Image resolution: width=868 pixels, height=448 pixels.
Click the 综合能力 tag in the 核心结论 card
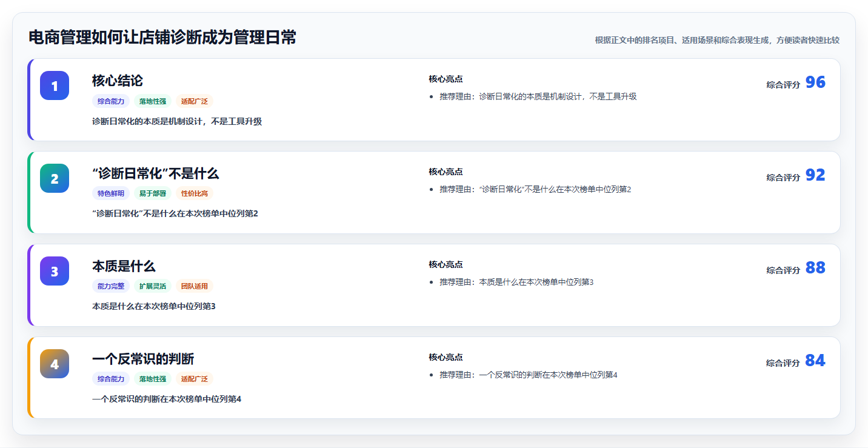point(111,101)
